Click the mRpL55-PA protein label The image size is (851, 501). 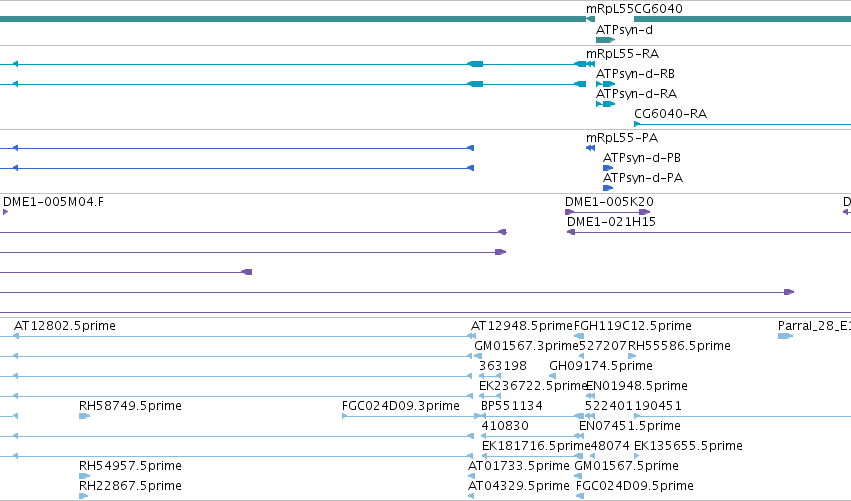tap(622, 138)
